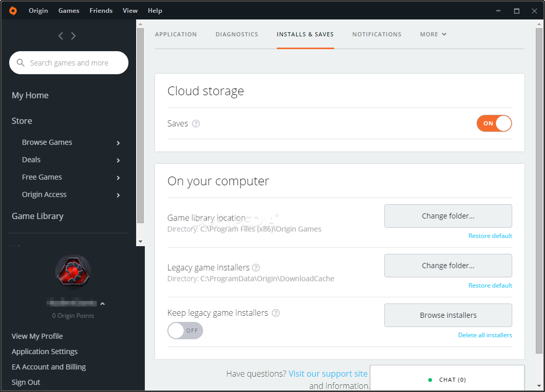Click View My Profile

coord(37,336)
